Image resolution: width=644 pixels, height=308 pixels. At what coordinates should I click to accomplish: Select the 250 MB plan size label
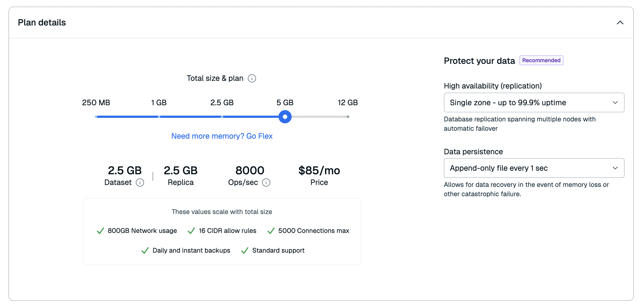pos(96,102)
